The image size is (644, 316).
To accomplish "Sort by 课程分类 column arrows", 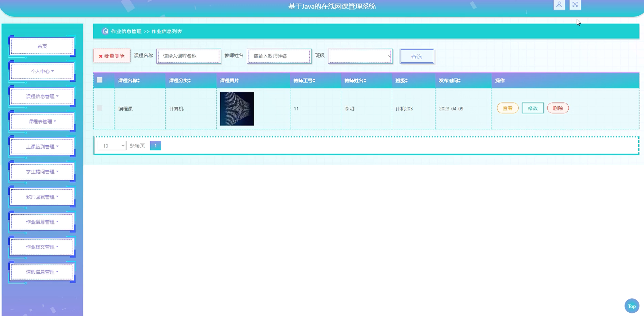I will (189, 81).
